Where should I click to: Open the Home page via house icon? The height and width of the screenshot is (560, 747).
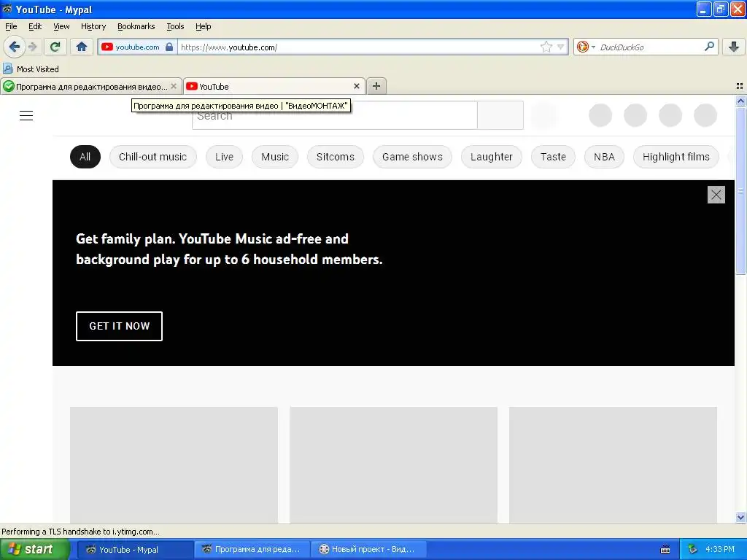82,47
